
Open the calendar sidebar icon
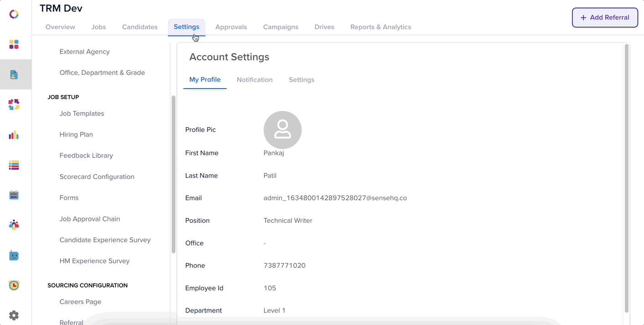[14, 194]
